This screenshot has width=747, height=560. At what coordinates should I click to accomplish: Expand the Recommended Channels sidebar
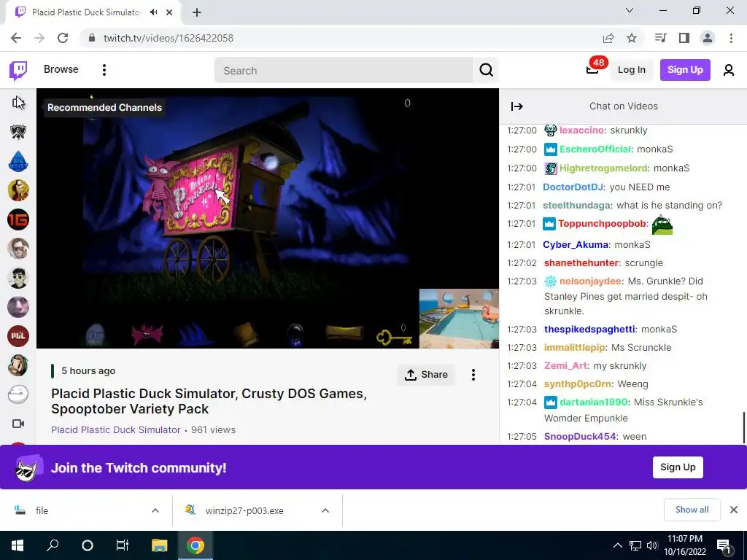pos(18,102)
